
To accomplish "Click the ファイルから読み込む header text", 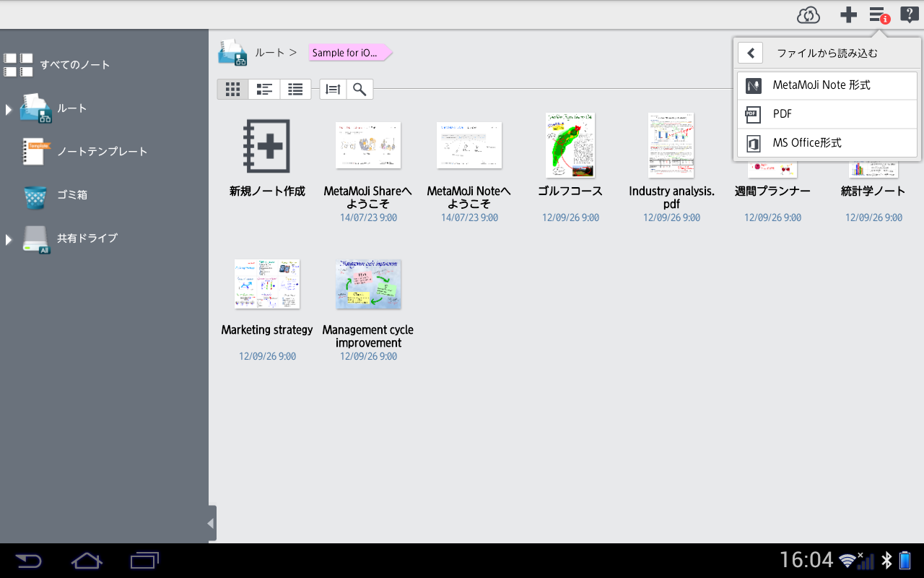I will pos(827,53).
